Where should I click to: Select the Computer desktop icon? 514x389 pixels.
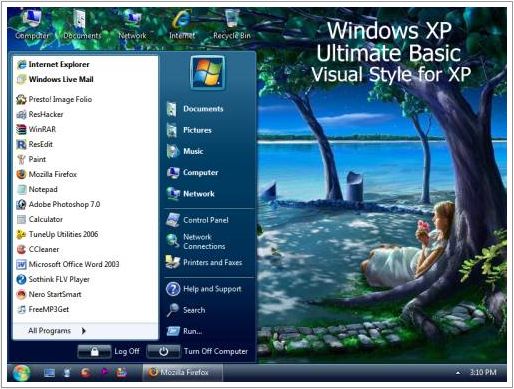click(x=32, y=25)
